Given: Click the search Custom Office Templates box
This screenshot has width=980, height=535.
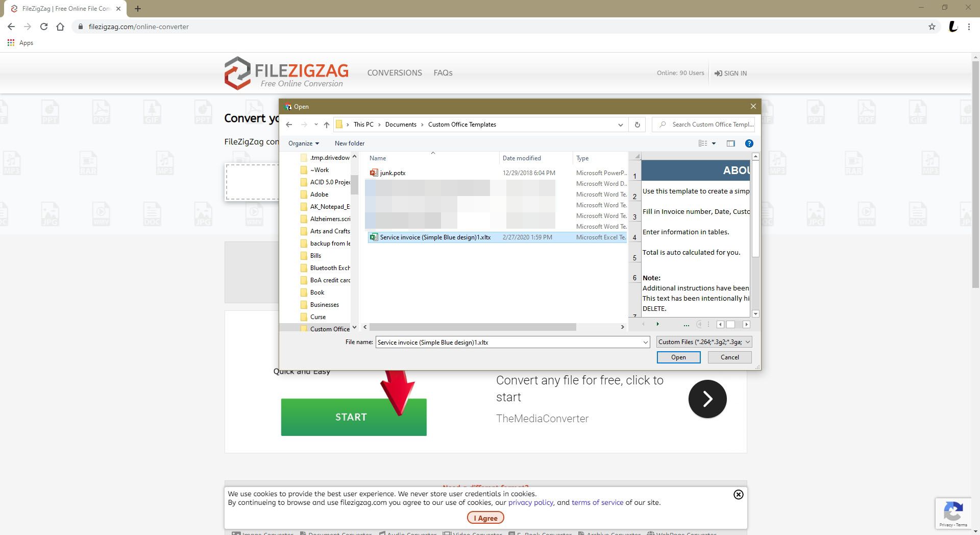Looking at the screenshot, I should [703, 125].
